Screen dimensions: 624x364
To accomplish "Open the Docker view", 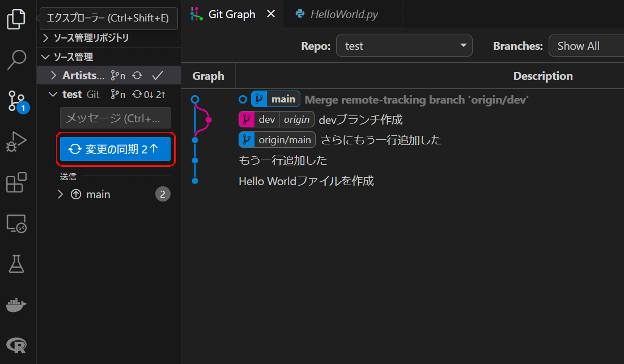I will click(x=16, y=305).
